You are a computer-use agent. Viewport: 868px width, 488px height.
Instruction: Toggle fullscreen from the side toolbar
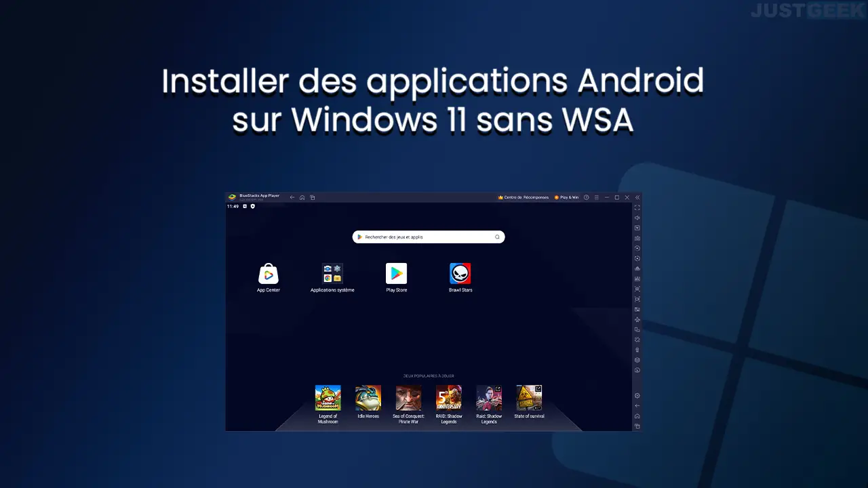click(637, 207)
